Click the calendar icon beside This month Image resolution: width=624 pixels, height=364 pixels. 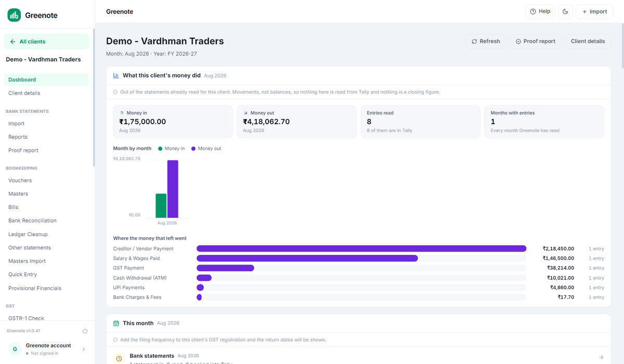coord(116,323)
